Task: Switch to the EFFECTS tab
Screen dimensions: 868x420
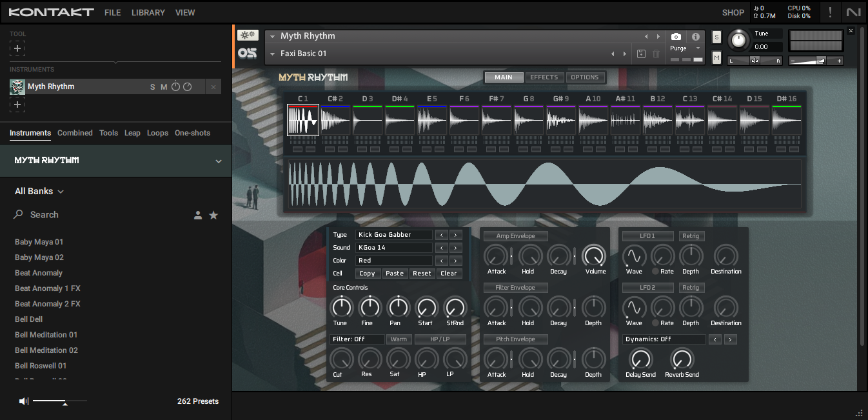Action: (544, 77)
